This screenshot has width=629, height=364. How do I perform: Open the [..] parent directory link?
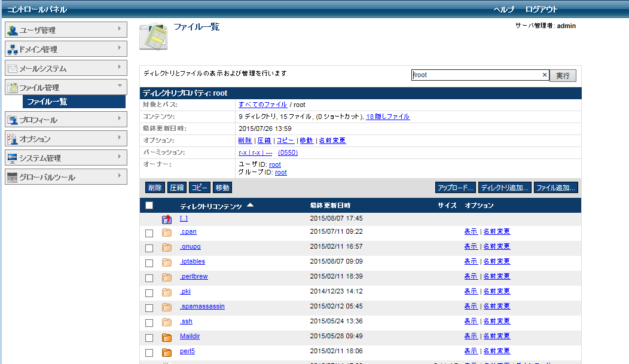click(184, 219)
